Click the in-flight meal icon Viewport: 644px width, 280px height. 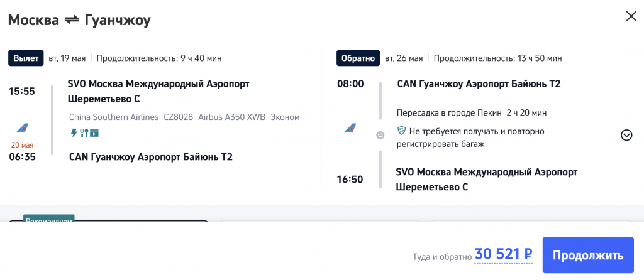point(84,133)
